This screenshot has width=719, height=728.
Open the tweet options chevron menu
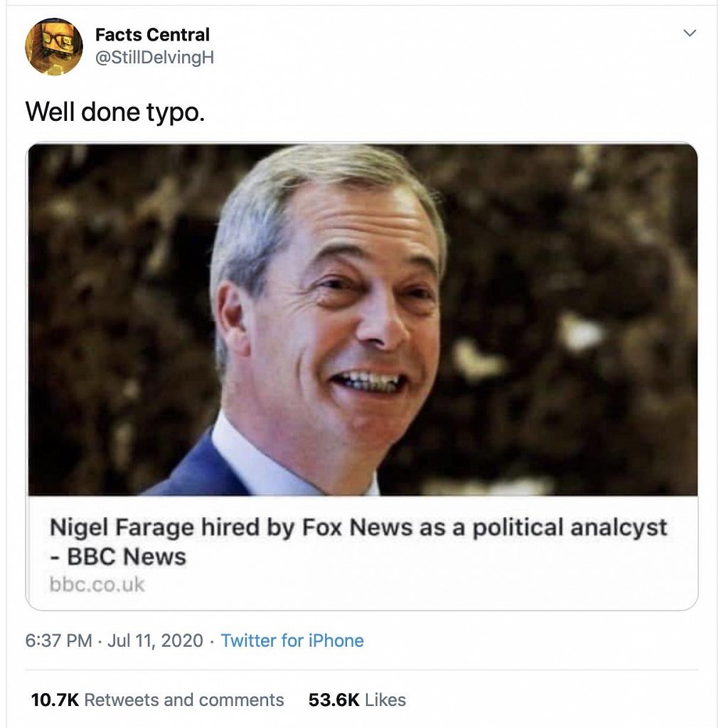pos(689,33)
